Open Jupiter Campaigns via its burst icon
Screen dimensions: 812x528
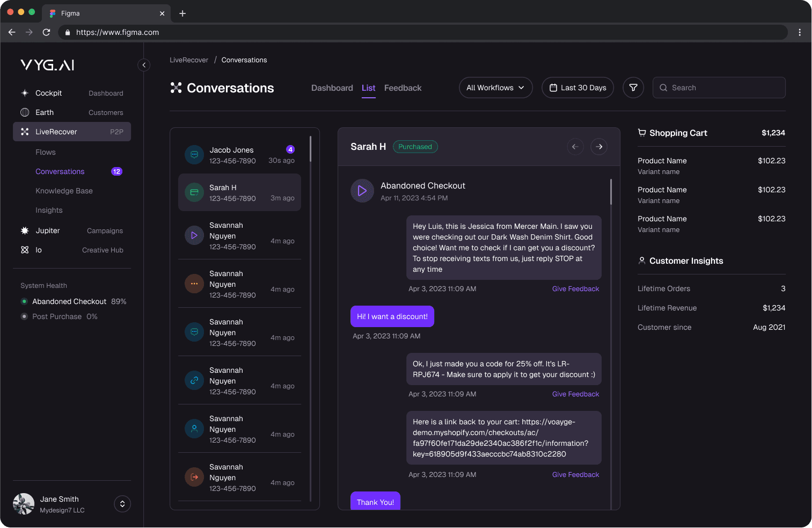25,230
